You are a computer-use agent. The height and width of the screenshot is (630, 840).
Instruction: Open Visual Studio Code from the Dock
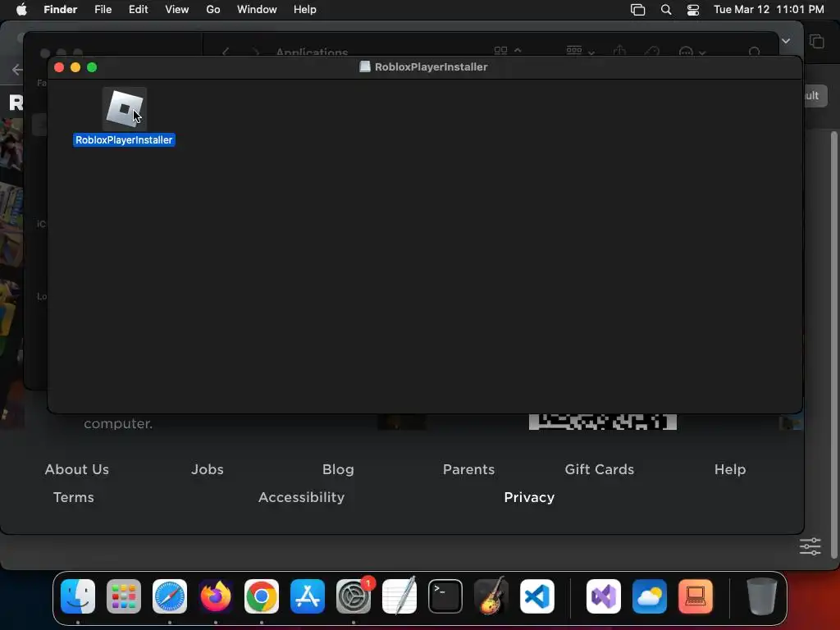(536, 596)
